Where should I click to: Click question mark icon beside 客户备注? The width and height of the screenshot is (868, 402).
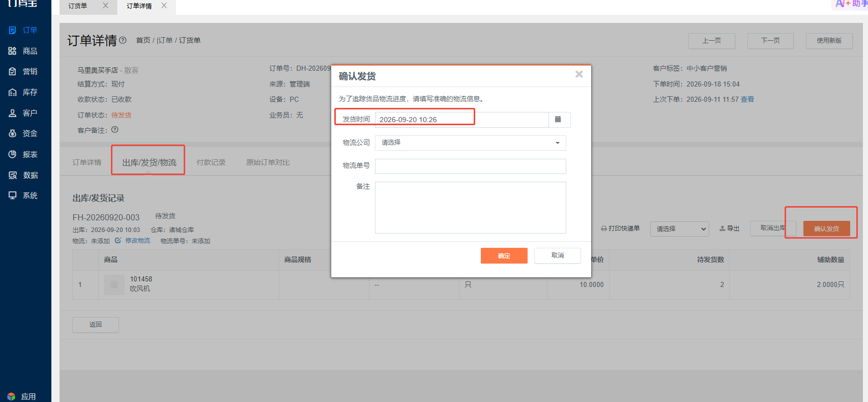(115, 130)
